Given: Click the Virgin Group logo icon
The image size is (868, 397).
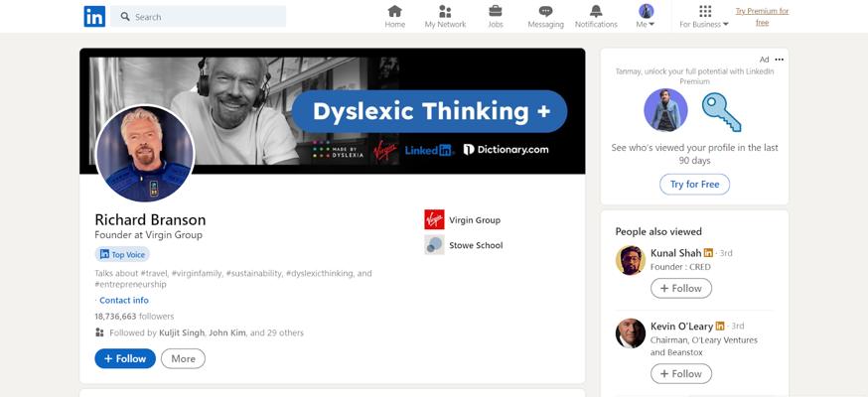Looking at the screenshot, I should [x=434, y=219].
